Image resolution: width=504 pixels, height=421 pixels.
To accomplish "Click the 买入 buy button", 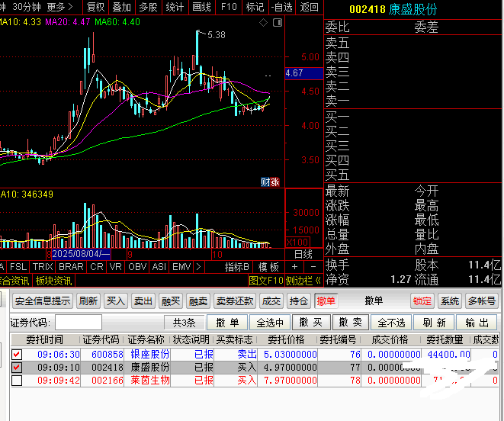I will point(115,301).
